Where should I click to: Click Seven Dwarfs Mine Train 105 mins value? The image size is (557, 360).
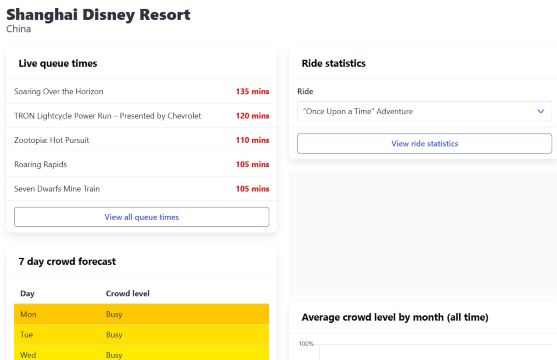[252, 189]
